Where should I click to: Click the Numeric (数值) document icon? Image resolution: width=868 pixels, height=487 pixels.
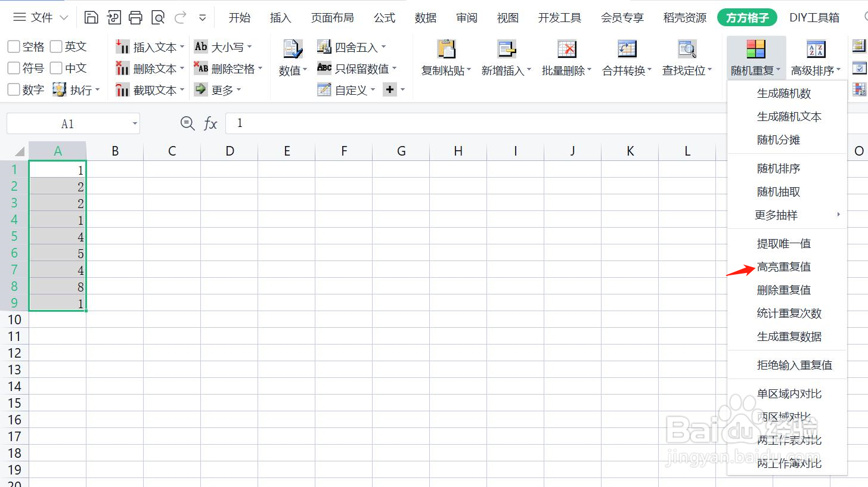click(293, 49)
